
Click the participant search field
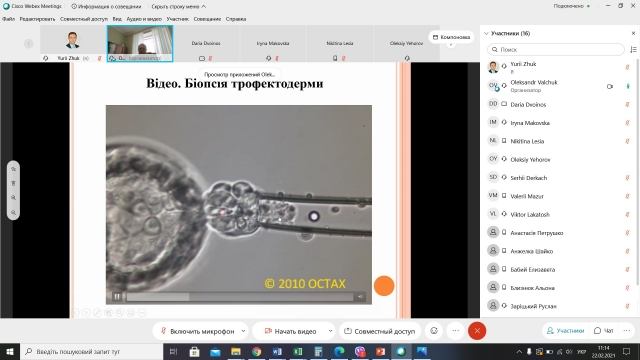pyautogui.click(x=556, y=49)
